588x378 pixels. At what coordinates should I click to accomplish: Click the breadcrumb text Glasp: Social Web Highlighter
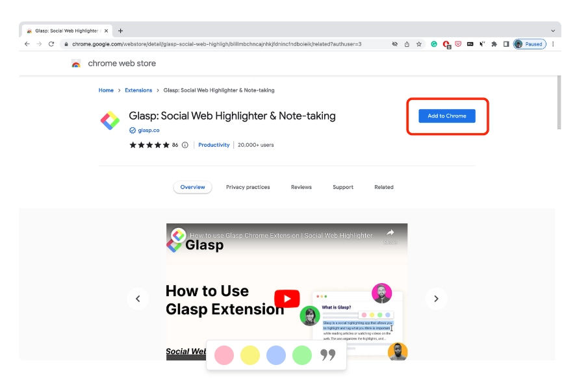[x=219, y=90]
